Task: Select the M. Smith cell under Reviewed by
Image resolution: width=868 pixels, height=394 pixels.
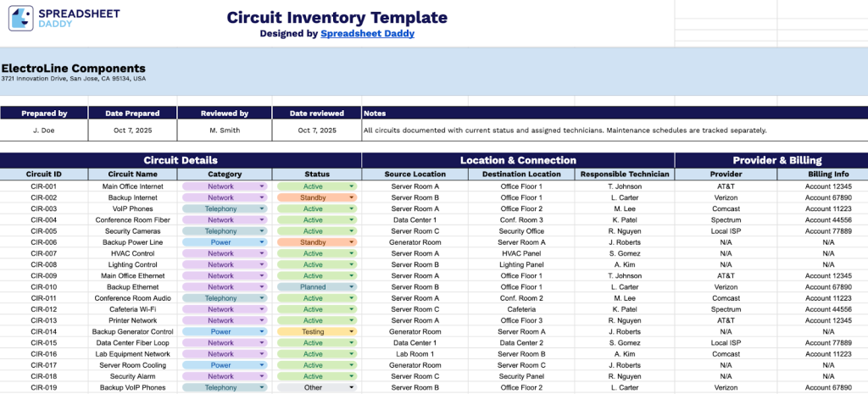Action: click(x=225, y=130)
